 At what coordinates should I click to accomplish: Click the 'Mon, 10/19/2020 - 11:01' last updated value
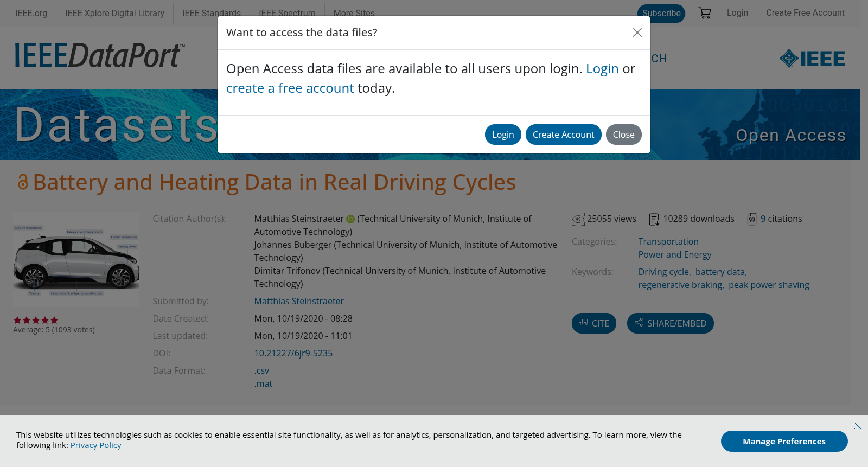click(303, 336)
